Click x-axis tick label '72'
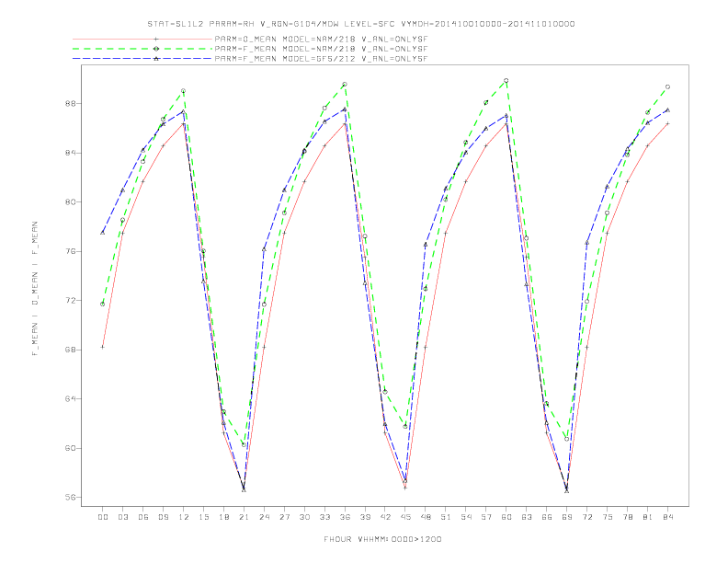728x563 pixels. pyautogui.click(x=587, y=517)
